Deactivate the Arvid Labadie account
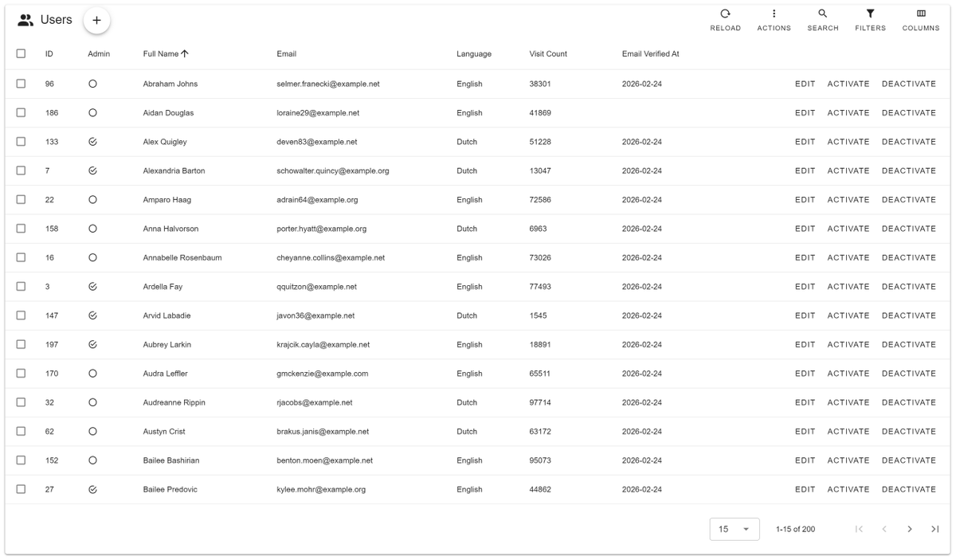 tap(909, 315)
